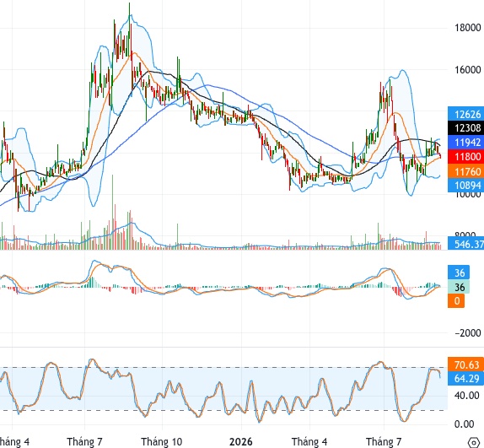Click the Tháng 4 label after 2026
The width and height of the screenshot is (484, 448).
[309, 441]
